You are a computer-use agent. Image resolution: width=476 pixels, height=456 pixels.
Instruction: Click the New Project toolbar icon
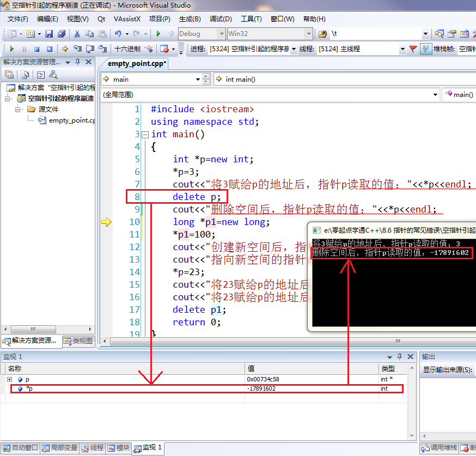pyautogui.click(x=12, y=34)
